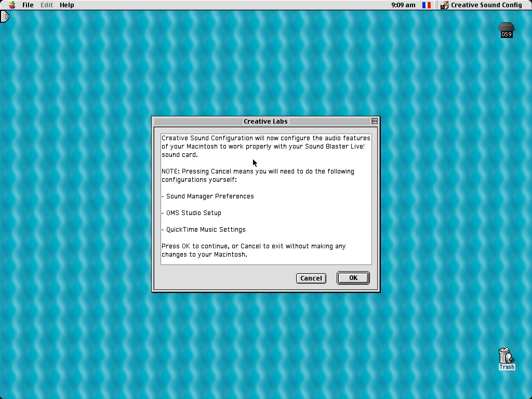Click the dimmed Edit menu
This screenshot has width=532, height=399.
[47, 5]
